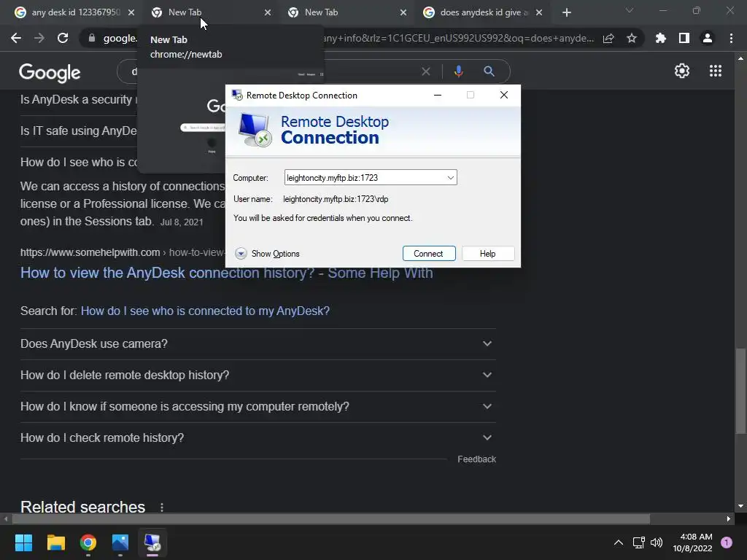Click vertical scrollbar thumb of page
This screenshot has height=560, width=747.
coord(740,392)
